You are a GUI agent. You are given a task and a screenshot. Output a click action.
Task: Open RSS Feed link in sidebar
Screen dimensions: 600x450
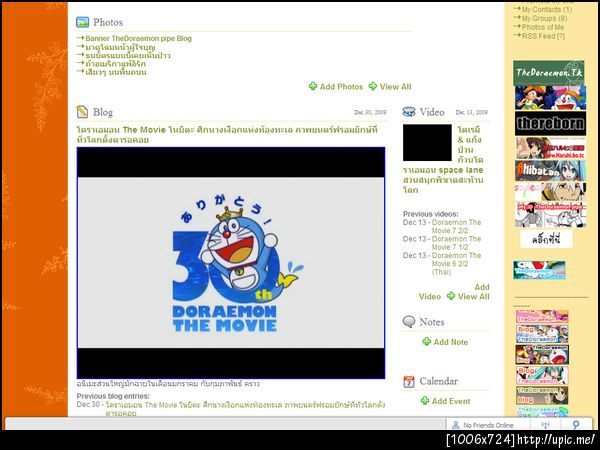pyautogui.click(x=543, y=36)
